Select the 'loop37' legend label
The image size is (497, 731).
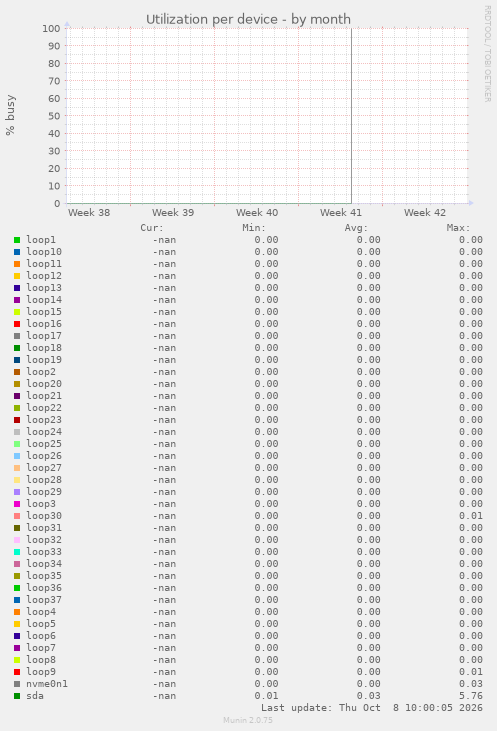pyautogui.click(x=44, y=600)
